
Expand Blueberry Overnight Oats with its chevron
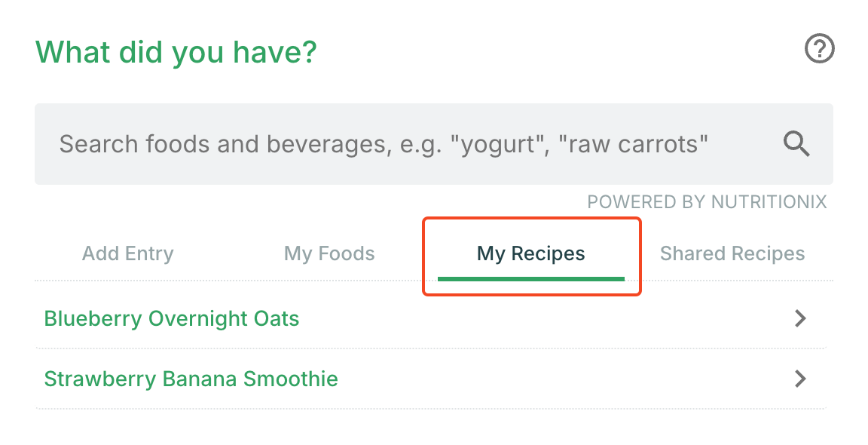coord(800,318)
